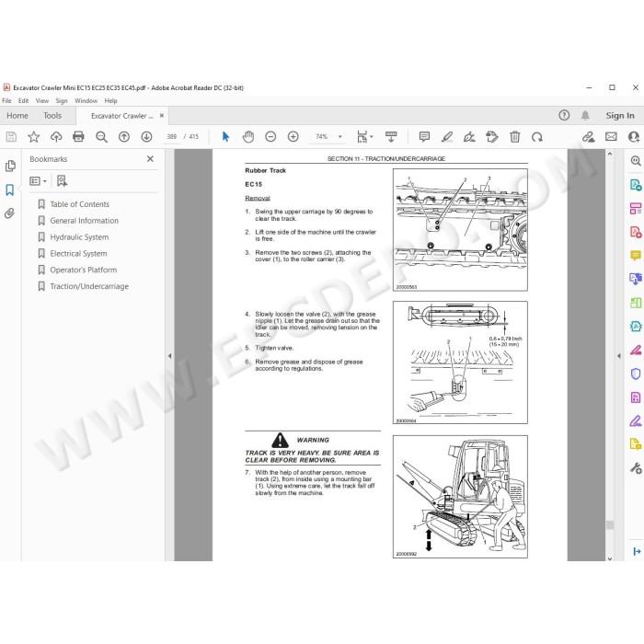
Task: Zoom out with the minus icon
Action: click(x=270, y=137)
